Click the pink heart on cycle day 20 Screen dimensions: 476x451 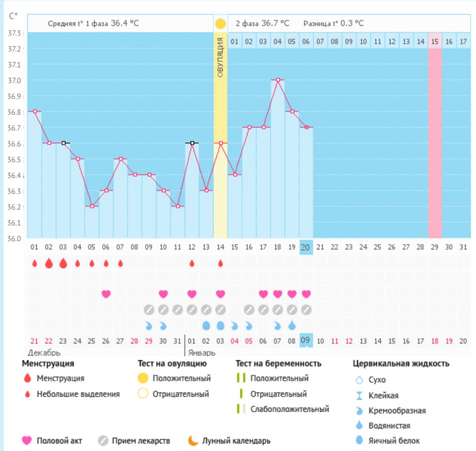(x=306, y=294)
